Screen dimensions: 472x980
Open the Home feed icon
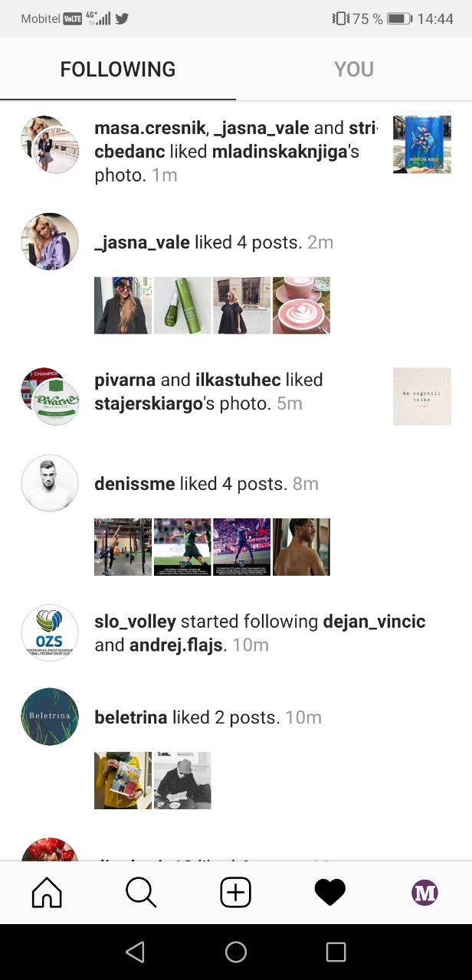coord(47,893)
